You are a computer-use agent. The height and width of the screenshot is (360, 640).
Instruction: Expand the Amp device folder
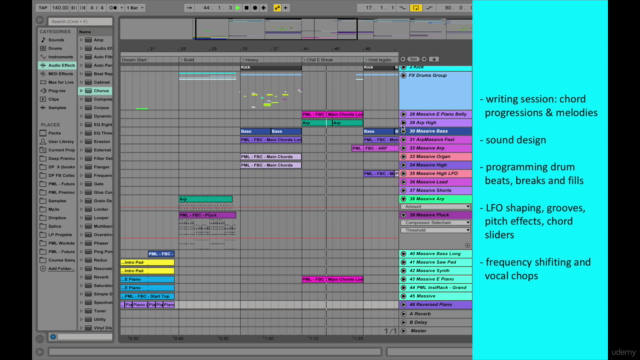tap(81, 40)
